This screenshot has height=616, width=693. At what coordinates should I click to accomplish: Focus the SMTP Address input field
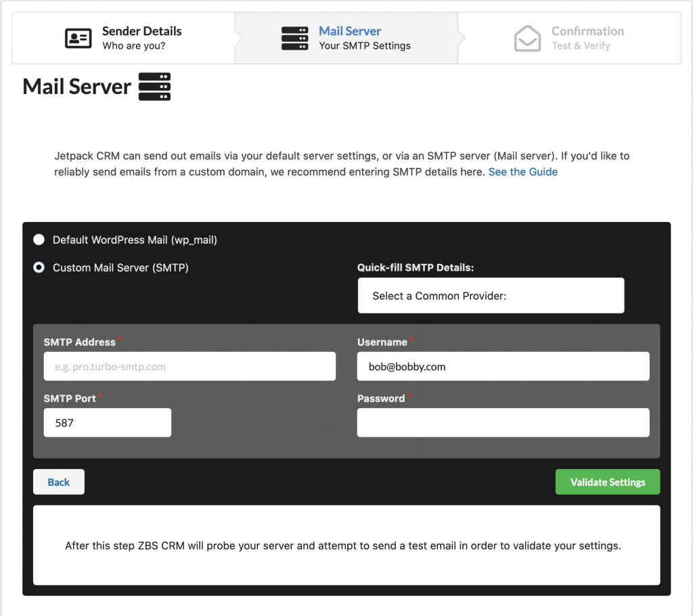pos(189,366)
